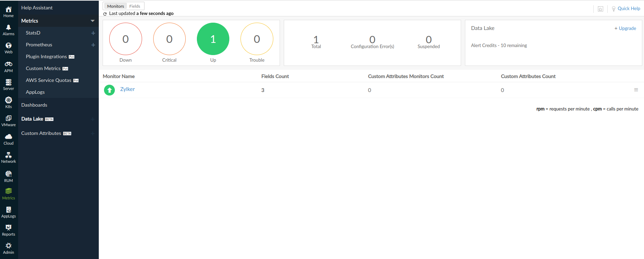
Task: Add a Prometheus monitor with plus icon
Action: tap(93, 45)
